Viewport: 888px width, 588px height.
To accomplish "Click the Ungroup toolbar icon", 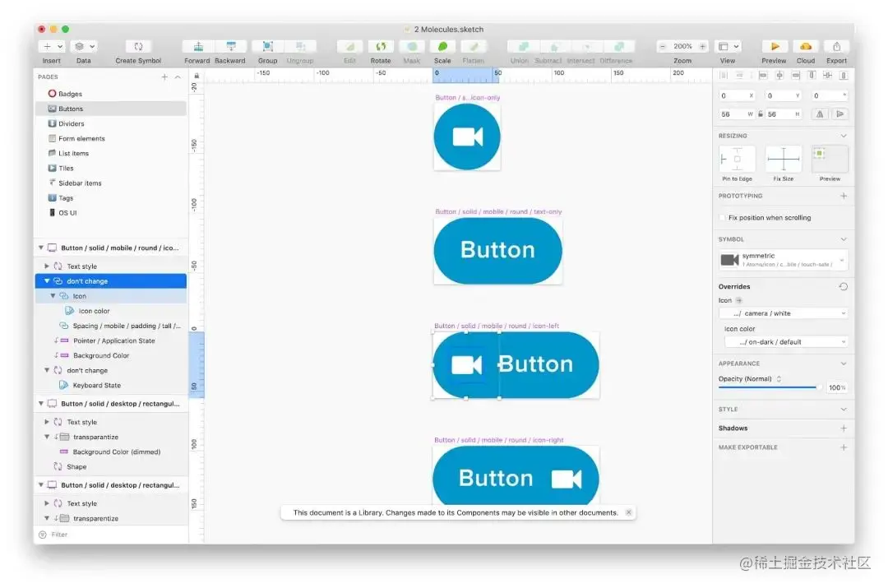I will 300,46.
